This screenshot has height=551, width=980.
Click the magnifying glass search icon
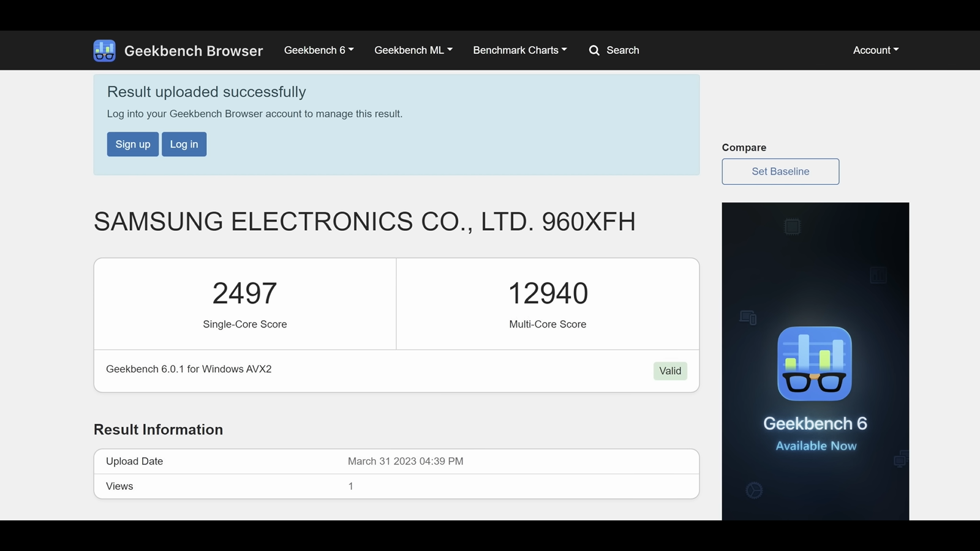[594, 50]
